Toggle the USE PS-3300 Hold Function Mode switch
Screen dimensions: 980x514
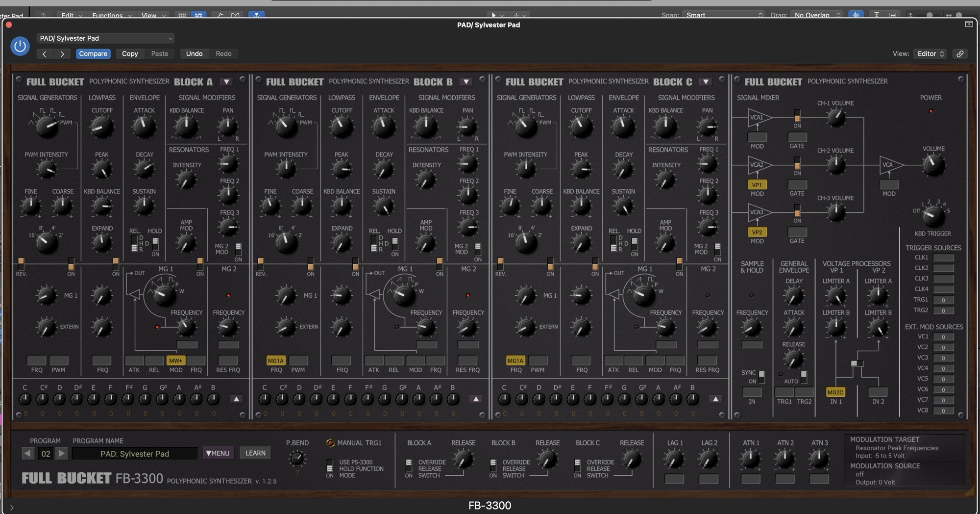tap(330, 465)
